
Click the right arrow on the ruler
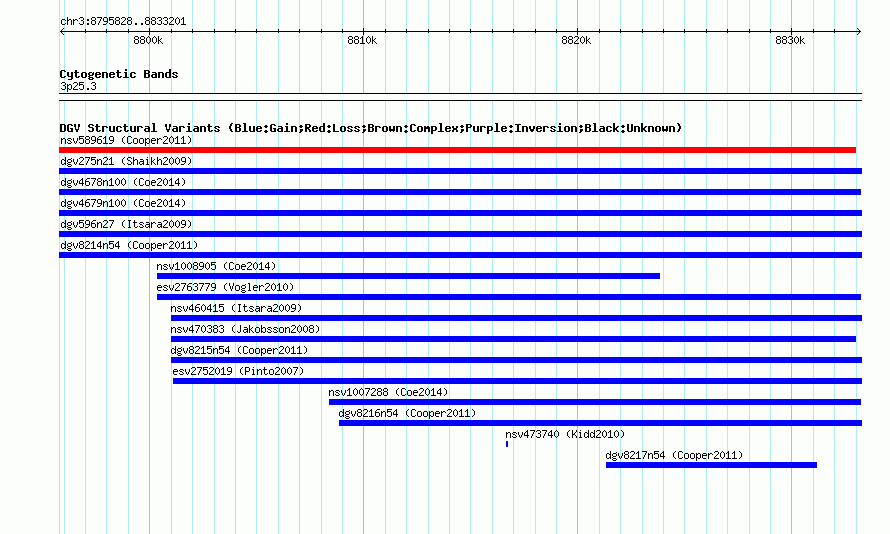click(858, 32)
